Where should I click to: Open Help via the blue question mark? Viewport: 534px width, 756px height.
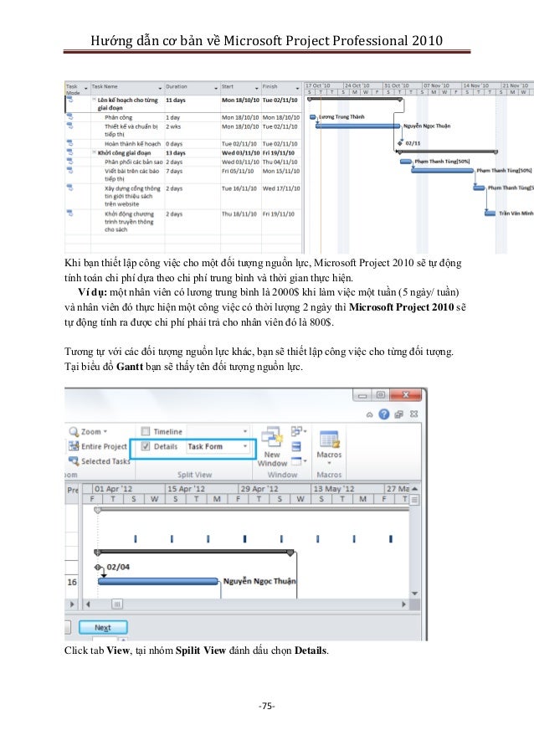pos(383,414)
